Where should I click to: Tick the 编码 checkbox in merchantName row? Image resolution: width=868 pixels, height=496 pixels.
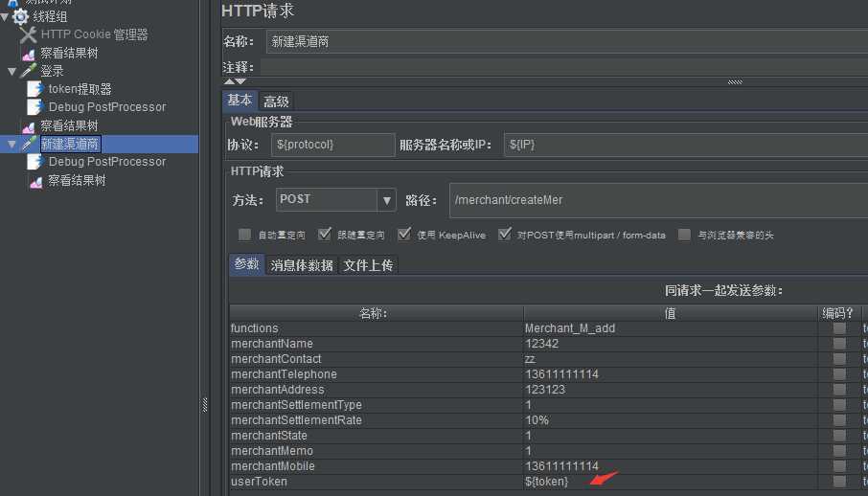click(840, 344)
